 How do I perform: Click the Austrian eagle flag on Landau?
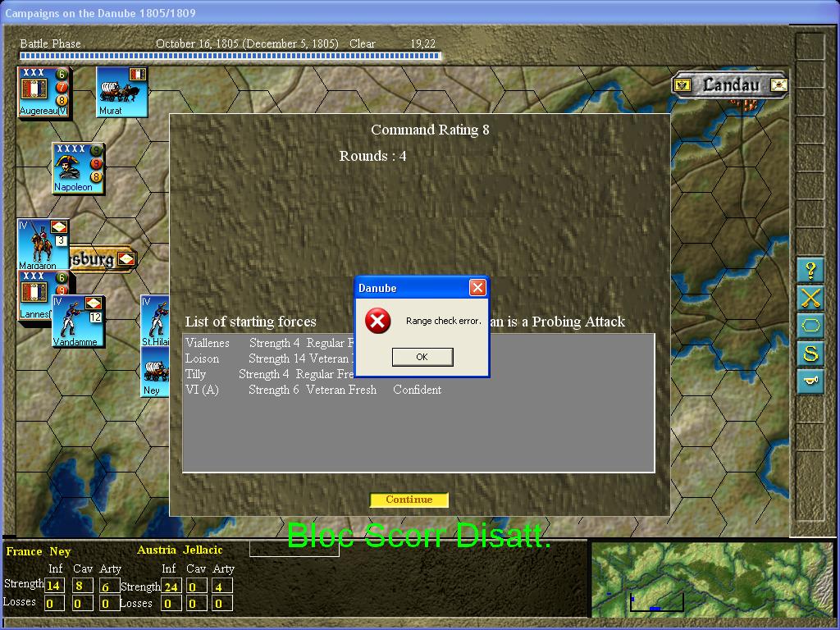click(682, 84)
